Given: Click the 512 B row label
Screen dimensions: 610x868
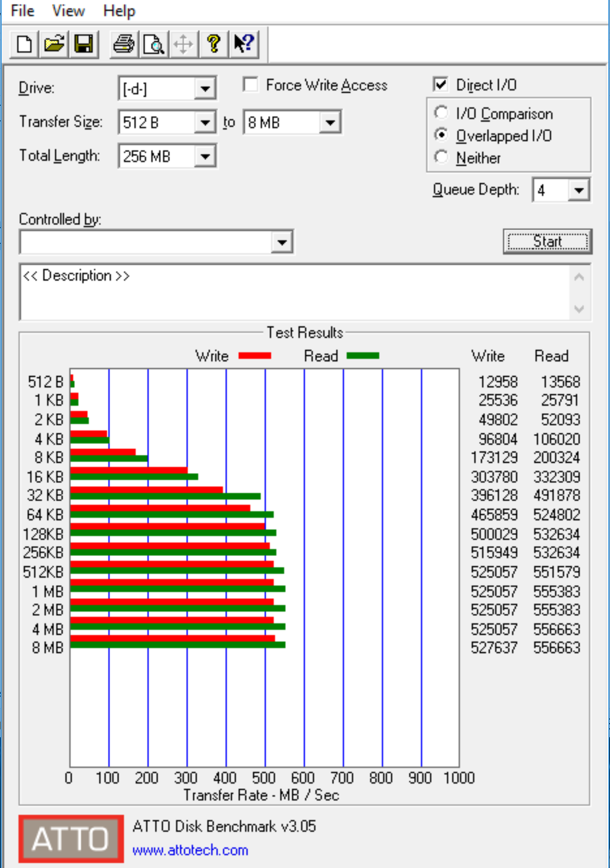Looking at the screenshot, I should click(x=46, y=382).
